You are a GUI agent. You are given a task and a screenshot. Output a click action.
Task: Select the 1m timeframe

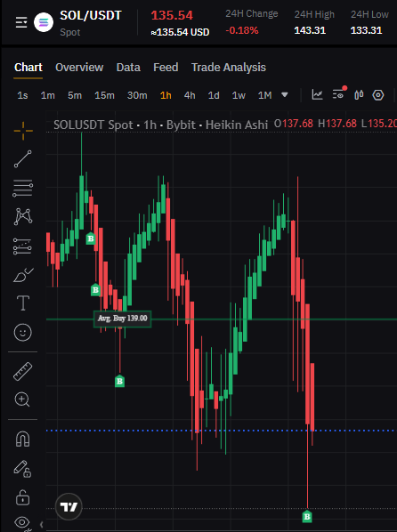pos(47,95)
